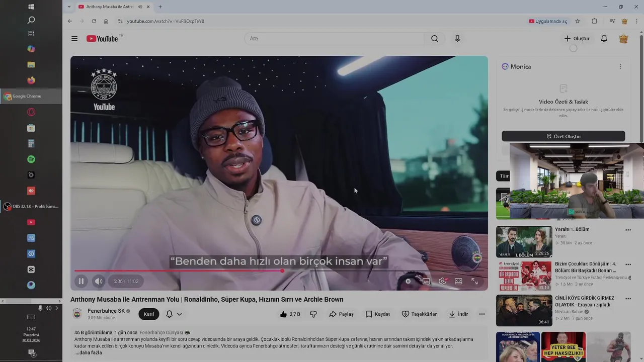Toggle subtitles in the video player
Image resolution: width=644 pixels, height=362 pixels.
coord(426,281)
